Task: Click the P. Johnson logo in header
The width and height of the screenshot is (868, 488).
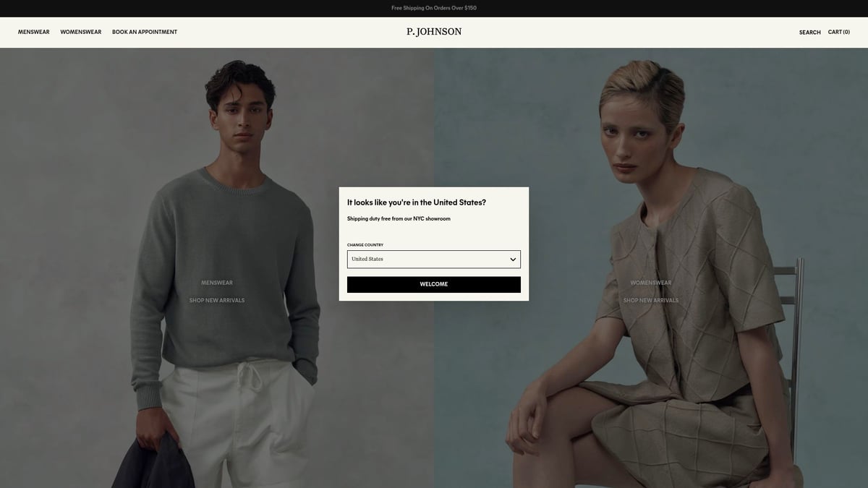Action: (434, 32)
